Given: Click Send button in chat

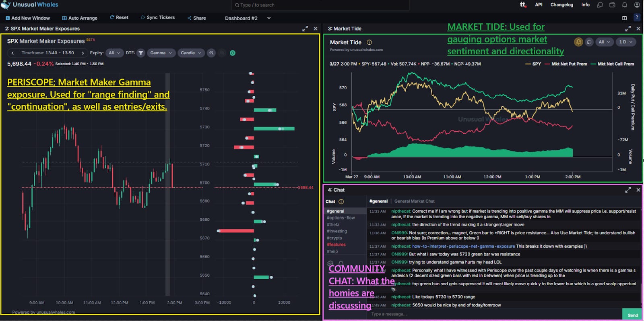Looking at the screenshot, I should point(632,315).
